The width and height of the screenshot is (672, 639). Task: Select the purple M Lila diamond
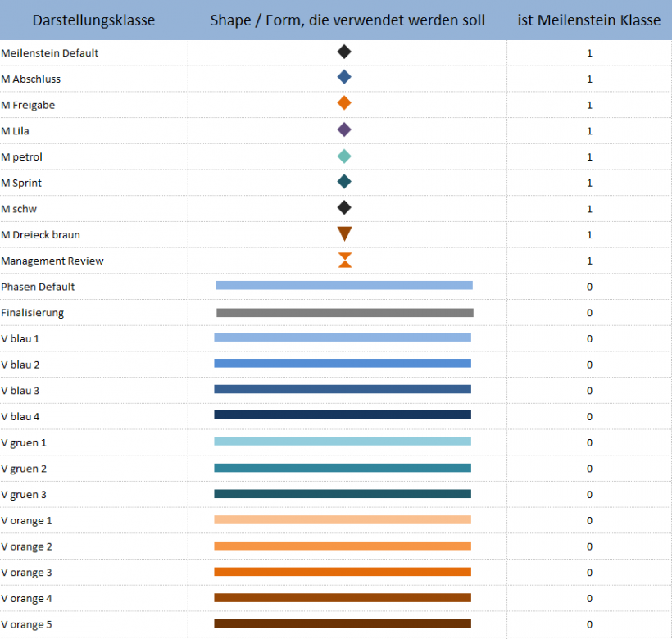344,129
